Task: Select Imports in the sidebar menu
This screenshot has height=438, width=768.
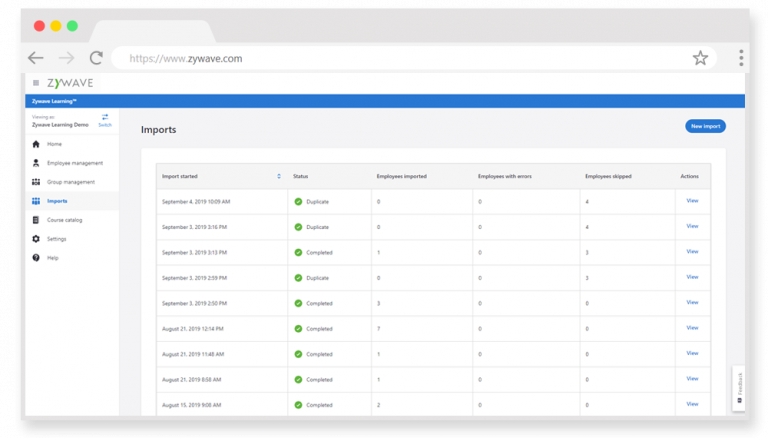Action: click(57, 201)
